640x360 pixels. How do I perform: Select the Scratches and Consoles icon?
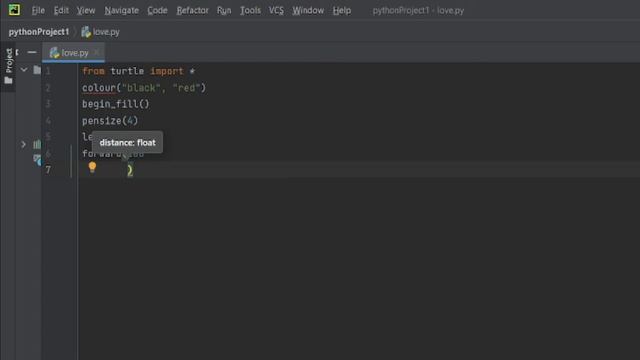pyautogui.click(x=37, y=159)
